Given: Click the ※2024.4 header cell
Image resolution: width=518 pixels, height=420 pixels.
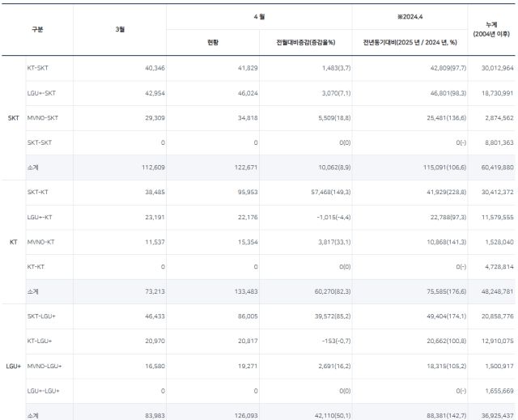Looking at the screenshot, I should tap(410, 16).
